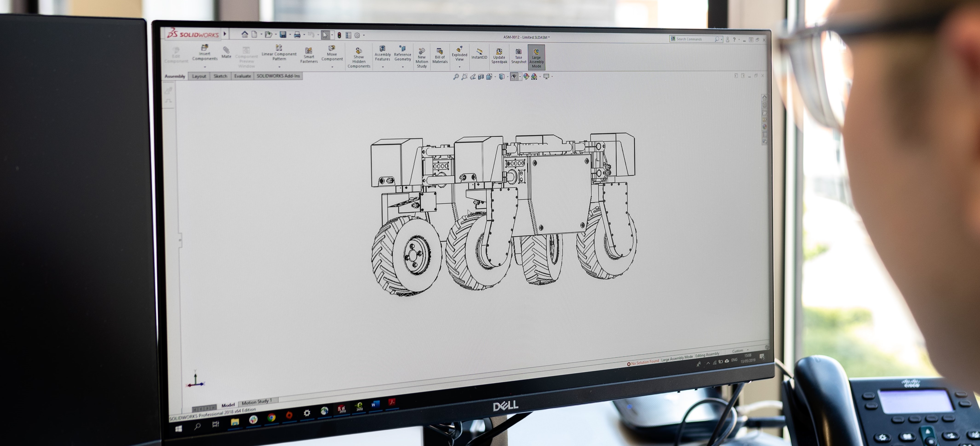Click Zoom to Area icon
The height and width of the screenshot is (446, 980).
tap(464, 77)
